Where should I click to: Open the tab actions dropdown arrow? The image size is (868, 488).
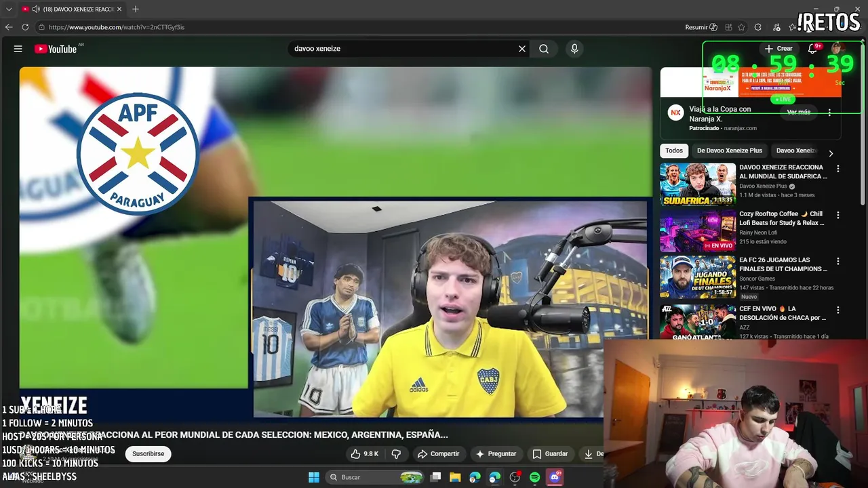pyautogui.click(x=9, y=9)
